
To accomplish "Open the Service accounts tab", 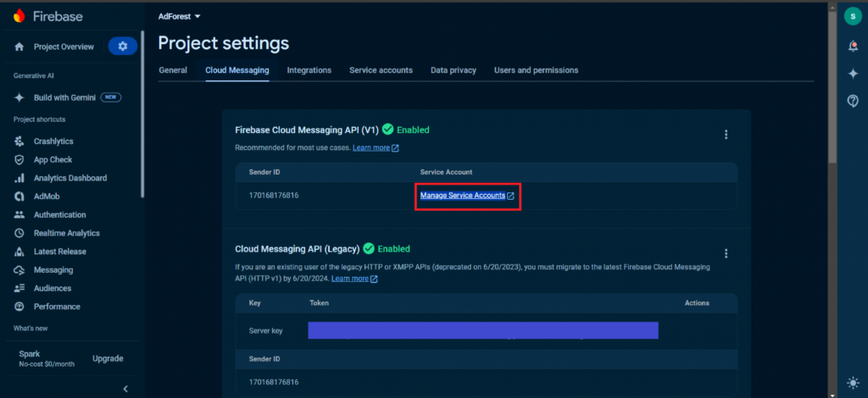I will (x=381, y=70).
